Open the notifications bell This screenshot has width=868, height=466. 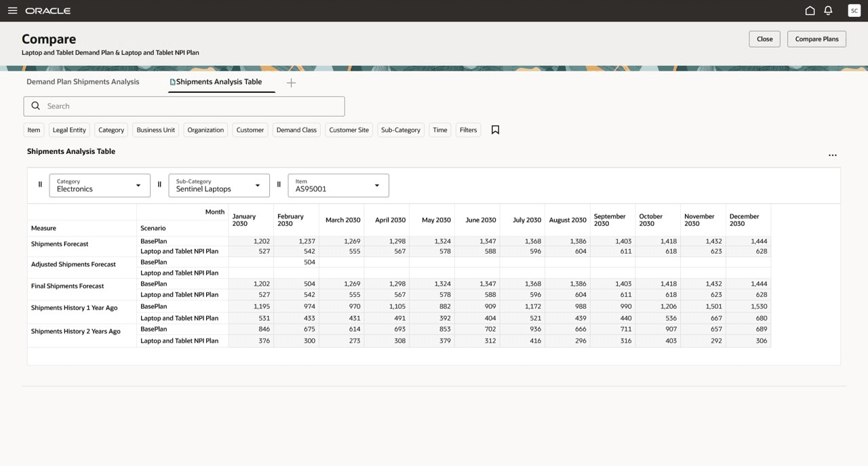pyautogui.click(x=828, y=11)
